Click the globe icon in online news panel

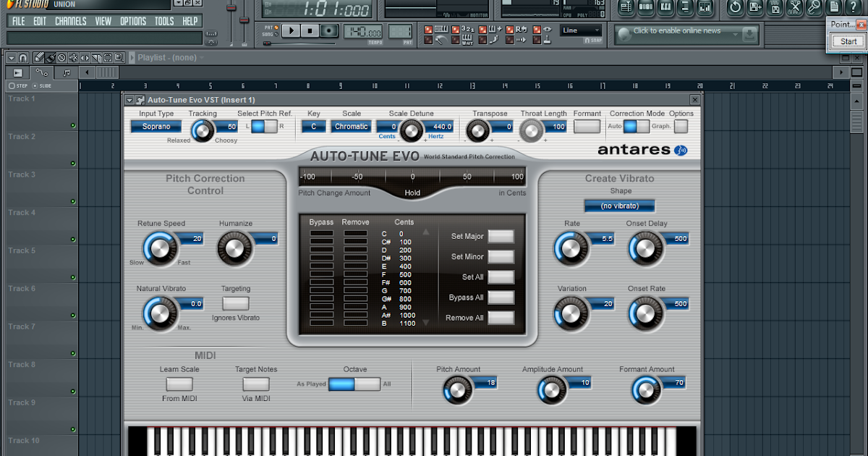pyautogui.click(x=624, y=33)
